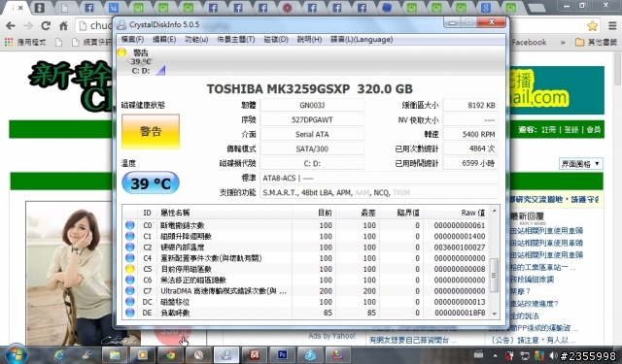Select the SATA/300 transfer mode field
622x364 pixels.
click(x=312, y=149)
